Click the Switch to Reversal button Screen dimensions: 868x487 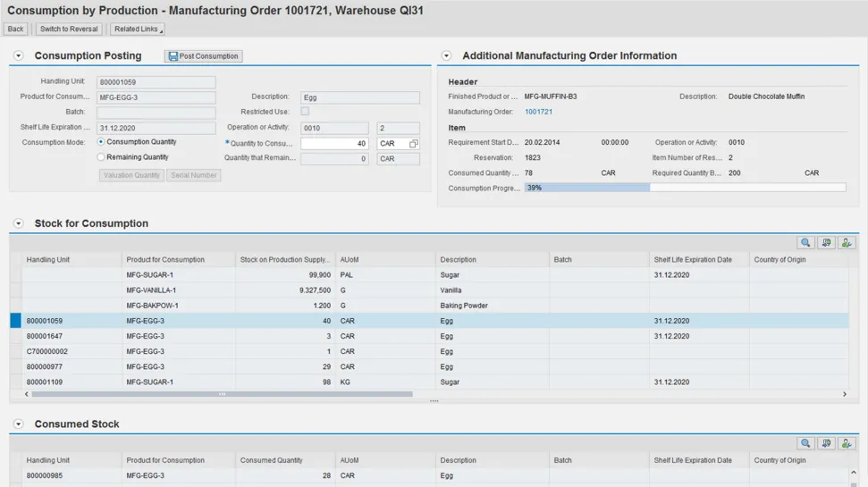(x=69, y=29)
